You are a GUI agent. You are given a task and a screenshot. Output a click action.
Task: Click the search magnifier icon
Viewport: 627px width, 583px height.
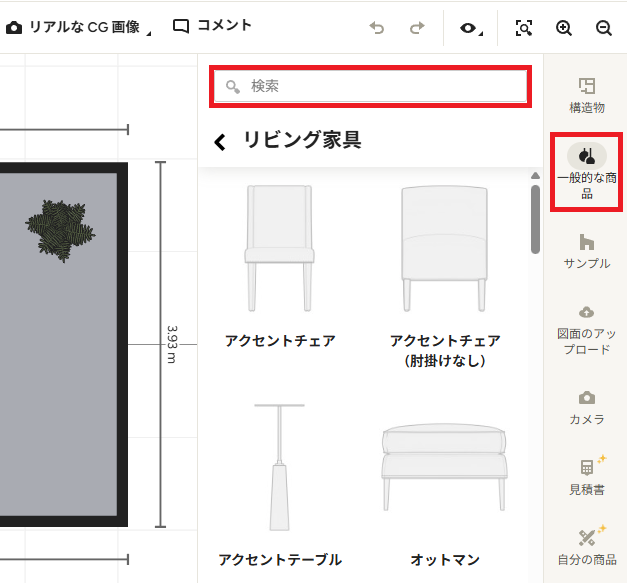[232, 86]
